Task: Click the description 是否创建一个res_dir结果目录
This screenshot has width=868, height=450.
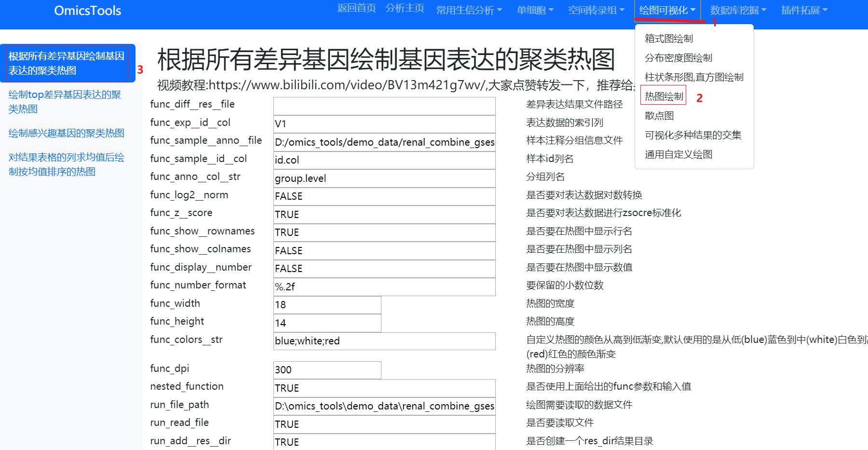Action: (590, 441)
